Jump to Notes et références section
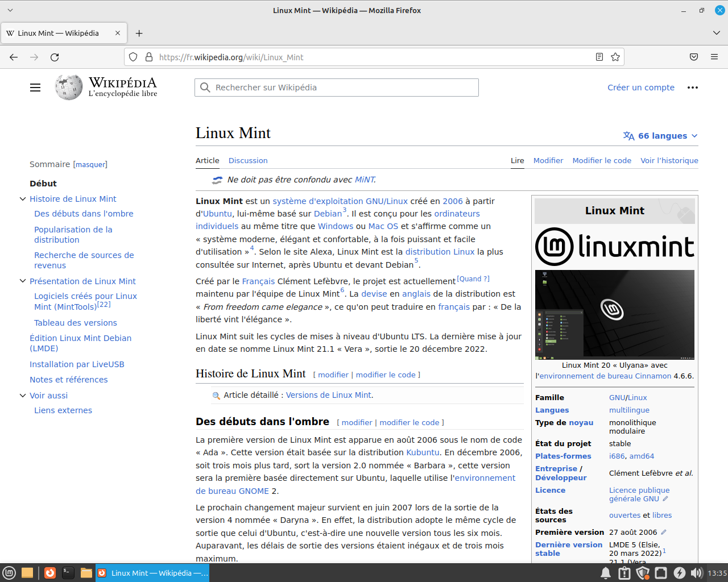 click(x=69, y=380)
